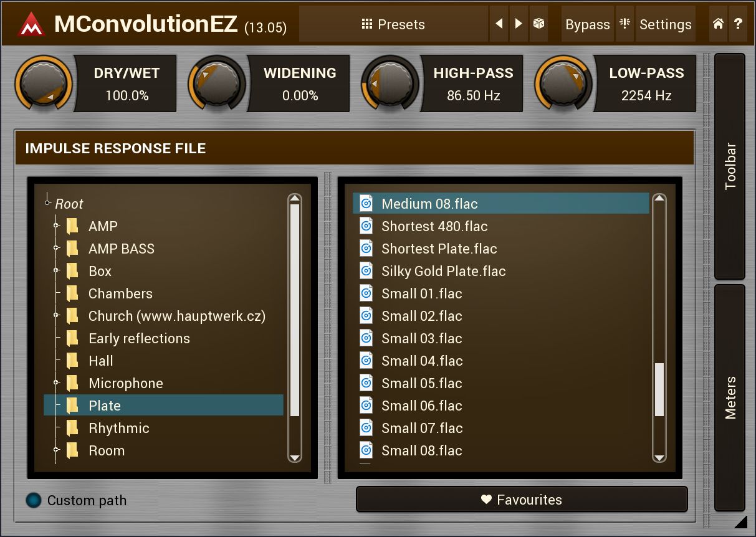Select the next preset arrow

coord(519,22)
